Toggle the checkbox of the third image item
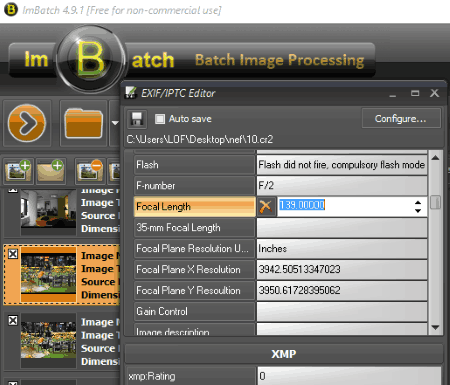Screen dimensions: 450x385 (13, 321)
